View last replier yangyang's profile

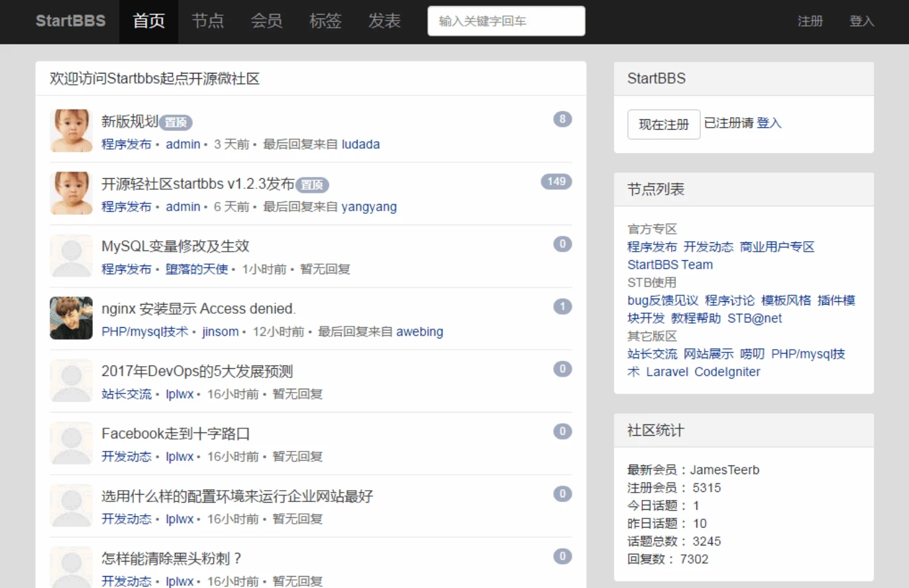(369, 207)
